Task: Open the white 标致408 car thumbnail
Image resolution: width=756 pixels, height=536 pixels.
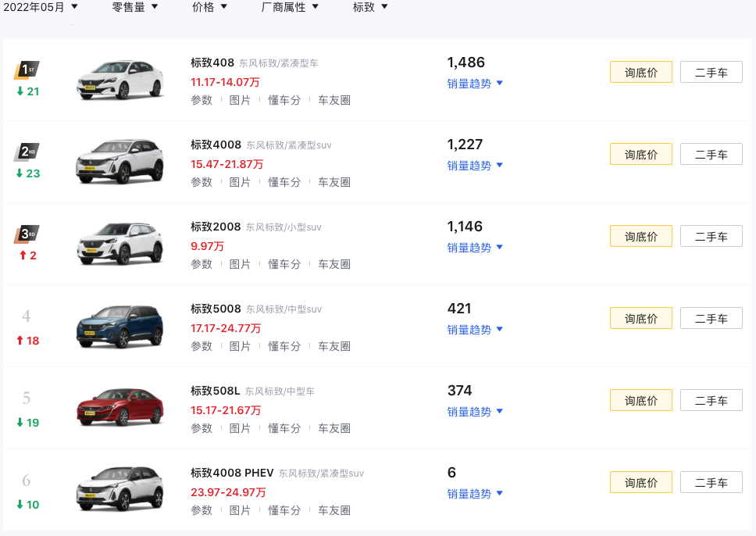Action: click(x=120, y=79)
